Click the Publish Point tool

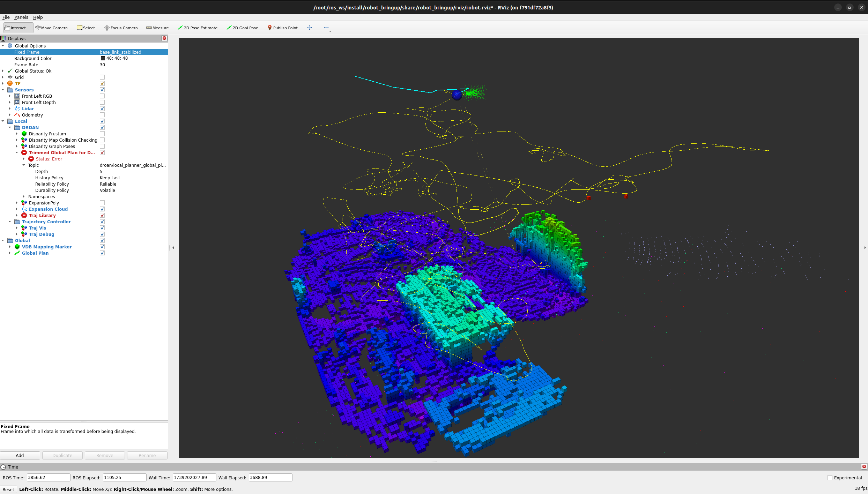point(282,28)
